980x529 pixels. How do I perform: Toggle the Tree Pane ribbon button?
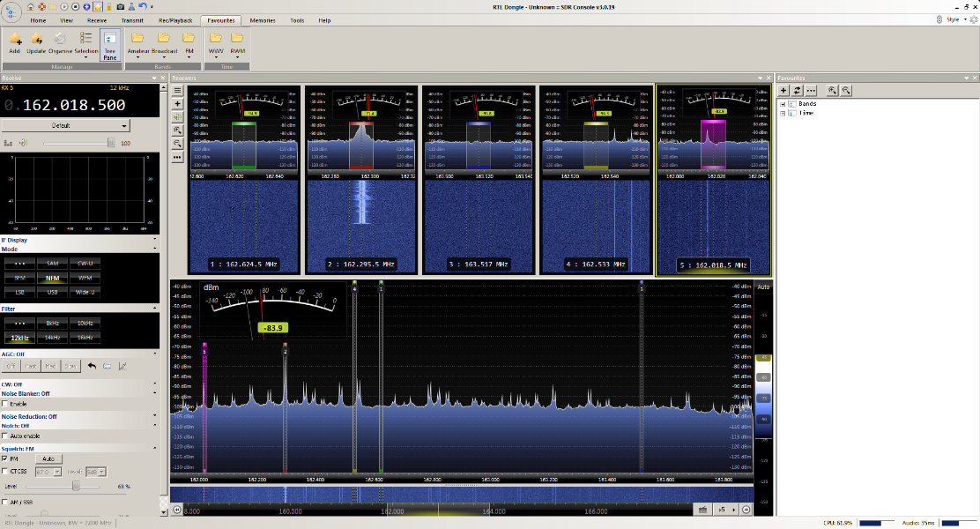pyautogui.click(x=110, y=45)
